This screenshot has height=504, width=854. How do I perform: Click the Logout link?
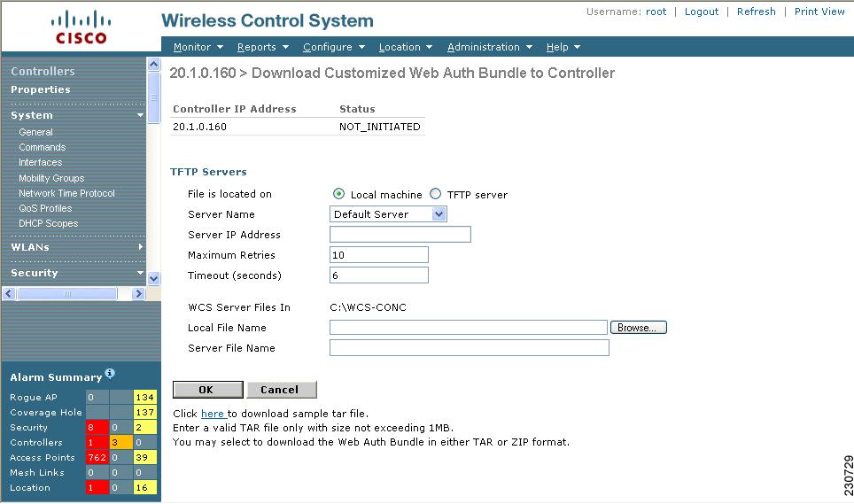tap(702, 12)
